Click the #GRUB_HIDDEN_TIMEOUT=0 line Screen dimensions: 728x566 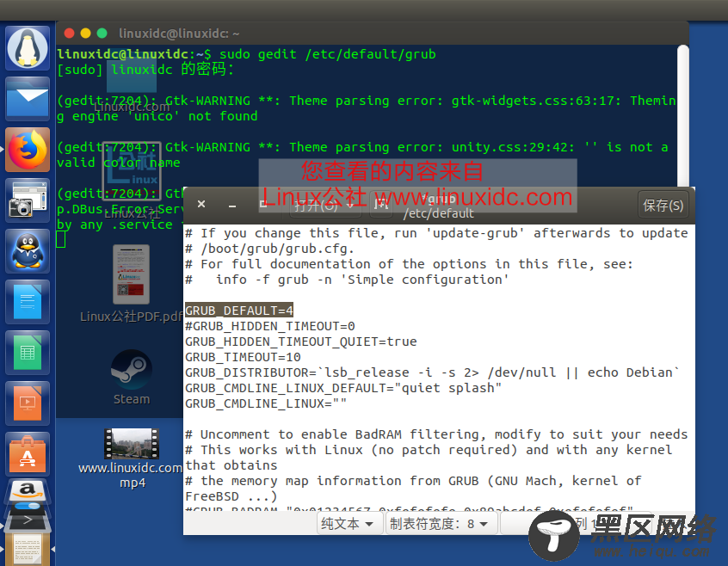(x=270, y=326)
